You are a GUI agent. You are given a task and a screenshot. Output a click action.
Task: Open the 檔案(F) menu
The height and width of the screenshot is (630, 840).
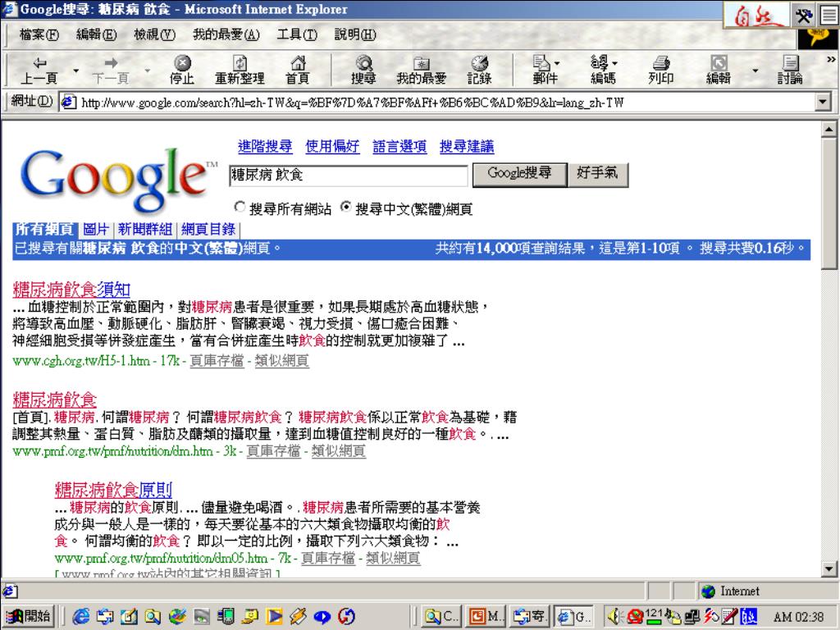coord(39,34)
